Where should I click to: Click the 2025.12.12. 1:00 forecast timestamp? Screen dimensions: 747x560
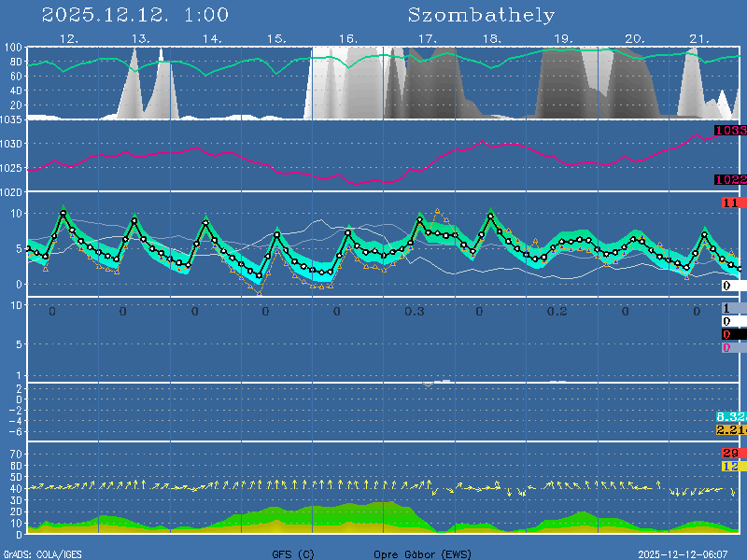[x=135, y=15]
